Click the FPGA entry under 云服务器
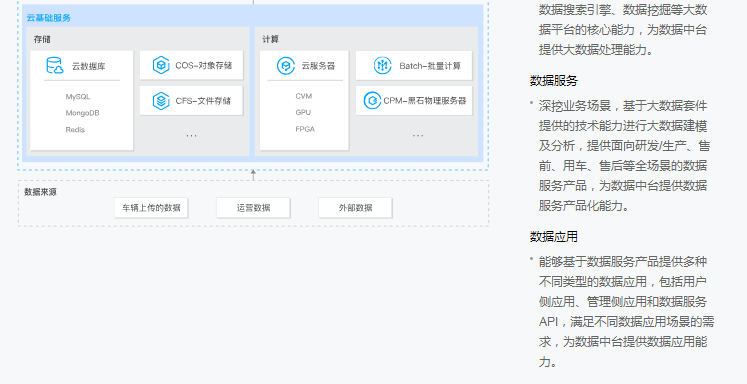The height and width of the screenshot is (384, 747). [305, 129]
